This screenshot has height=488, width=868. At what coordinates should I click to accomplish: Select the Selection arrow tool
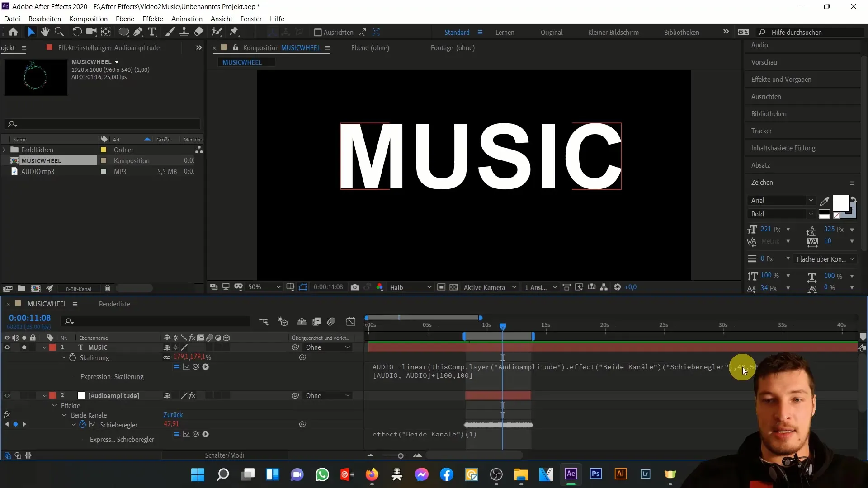coord(31,32)
